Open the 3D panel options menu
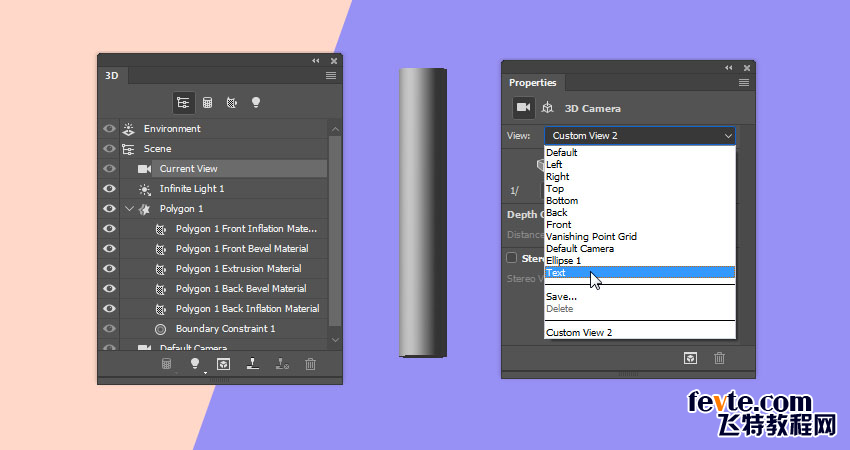Viewport: 850px width, 450px height. point(331,75)
